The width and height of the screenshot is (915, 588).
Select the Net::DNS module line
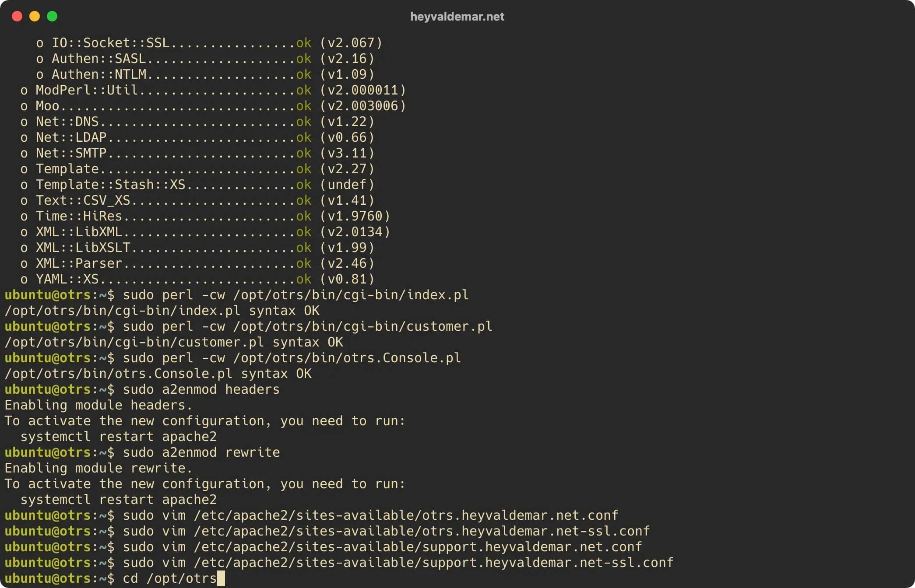[x=197, y=122]
